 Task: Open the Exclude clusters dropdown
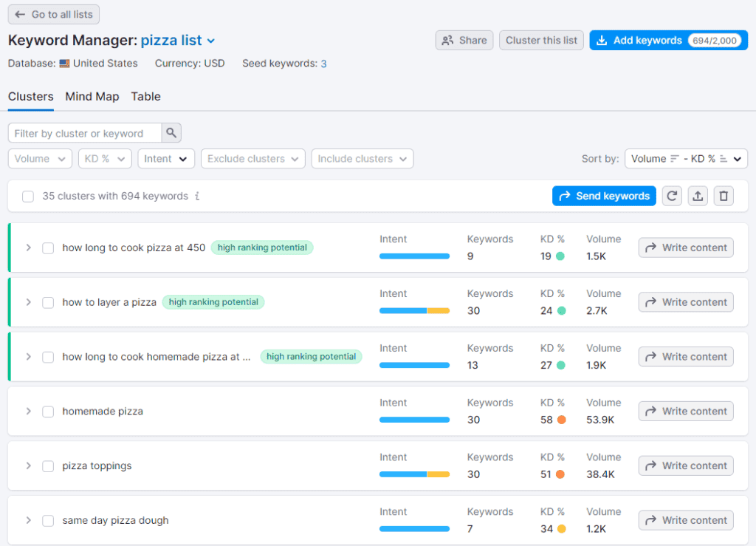252,158
